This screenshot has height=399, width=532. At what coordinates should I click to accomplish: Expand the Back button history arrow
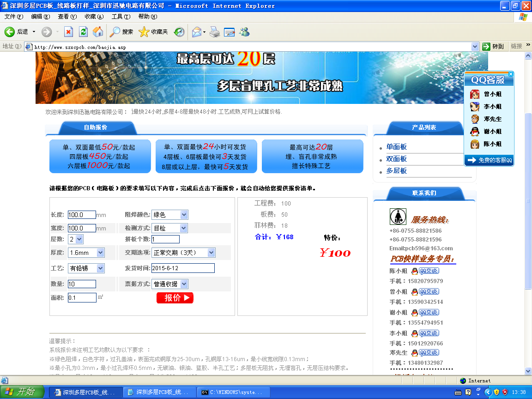pyautogui.click(x=34, y=32)
